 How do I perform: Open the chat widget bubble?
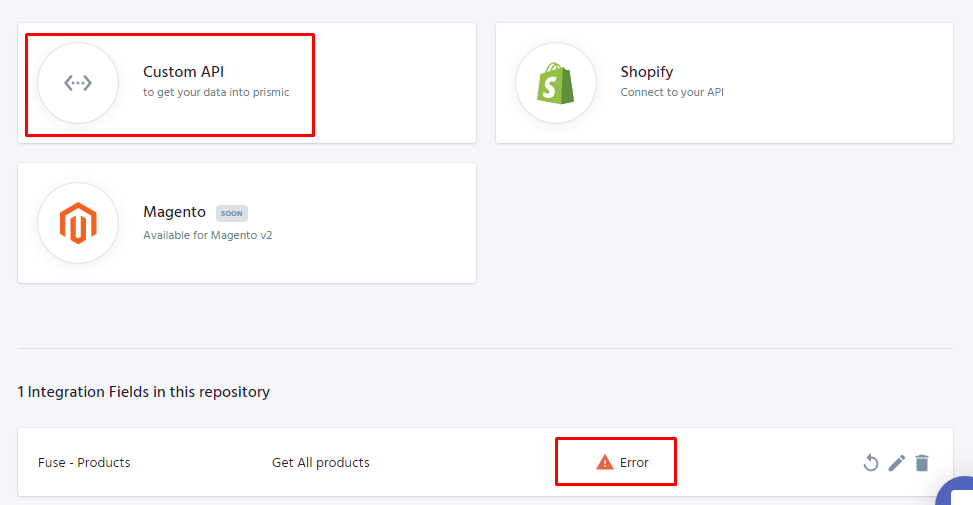point(958,494)
